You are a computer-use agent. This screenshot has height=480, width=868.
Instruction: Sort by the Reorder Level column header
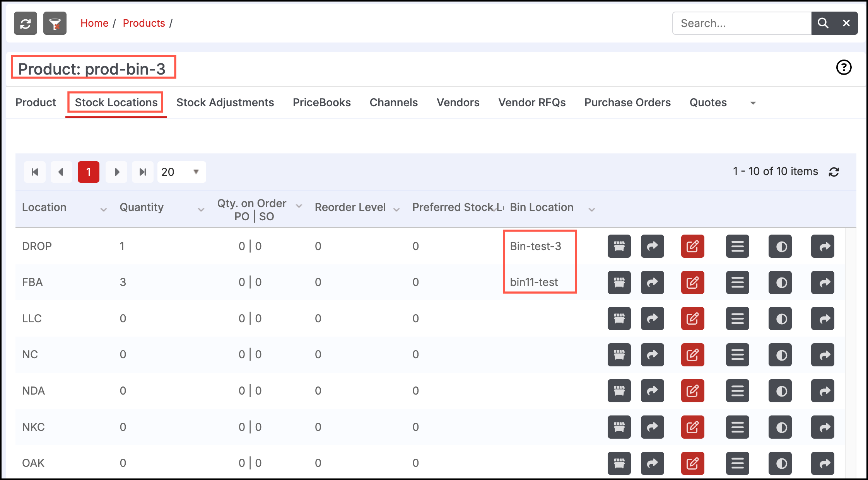350,207
